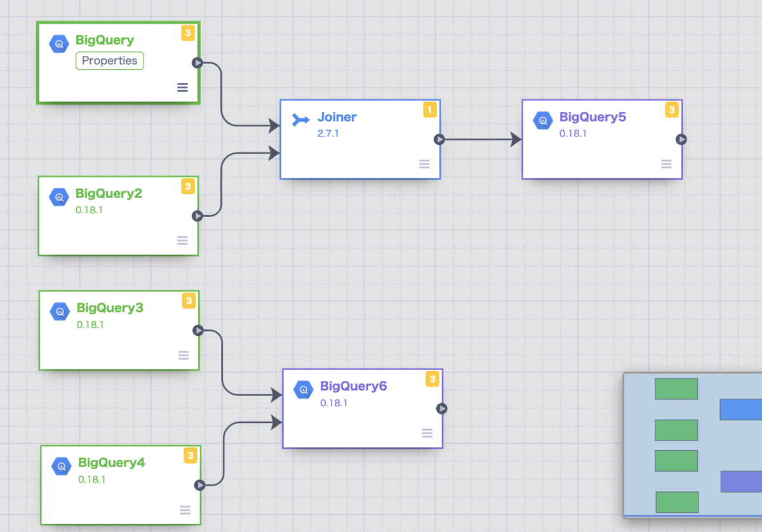
Task: Select the BigQuery5 node title
Action: coord(592,117)
